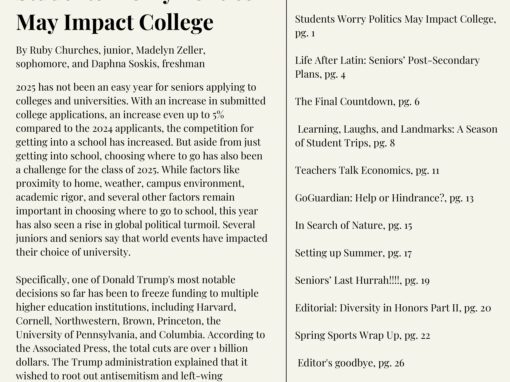The width and height of the screenshot is (510, 382).
Task: Open Students Worry Politics May Impact College entry
Action: 395,26
